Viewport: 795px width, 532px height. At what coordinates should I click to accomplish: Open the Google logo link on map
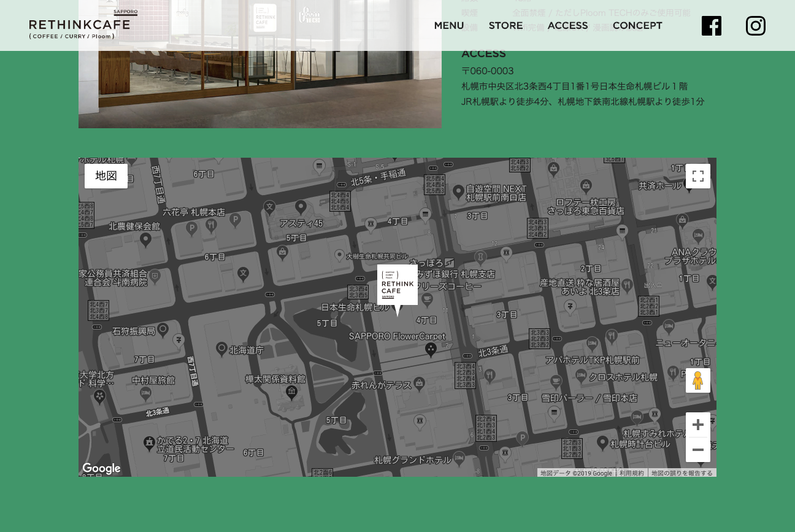pos(101,469)
